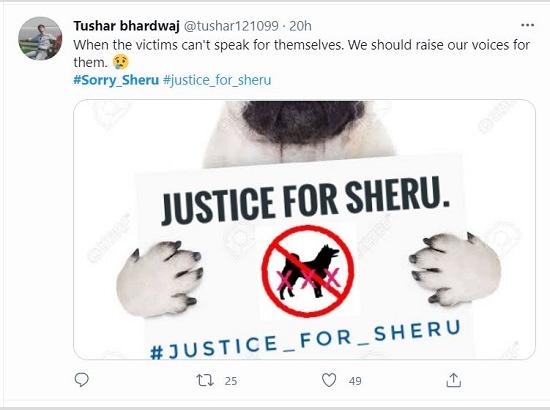This screenshot has width=550, height=410.
Task: Click the tweet text about victims
Action: (x=301, y=53)
